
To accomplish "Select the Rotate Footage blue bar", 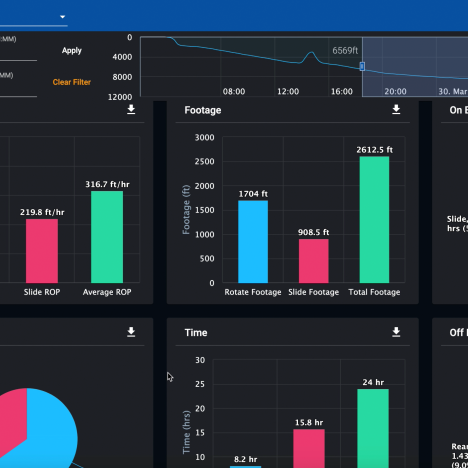I will (x=253, y=242).
